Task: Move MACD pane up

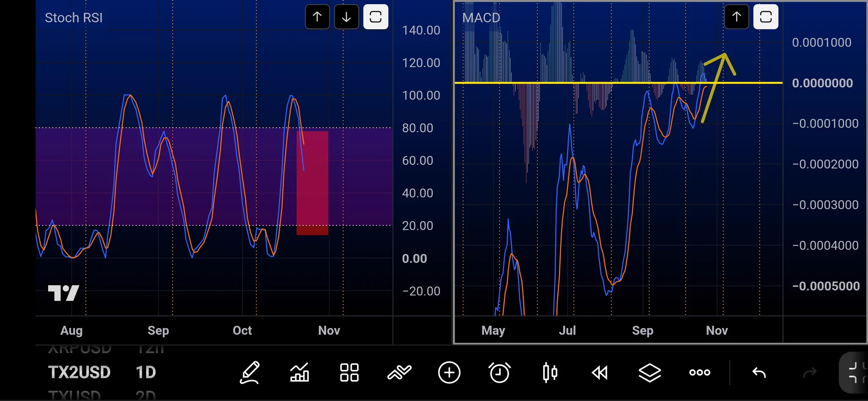Action: coord(737,17)
